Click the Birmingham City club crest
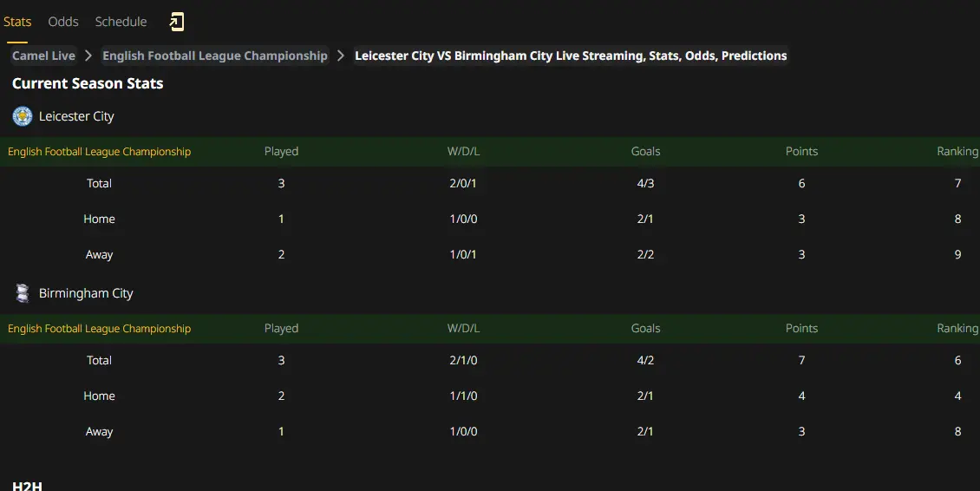The image size is (980, 491). (23, 293)
